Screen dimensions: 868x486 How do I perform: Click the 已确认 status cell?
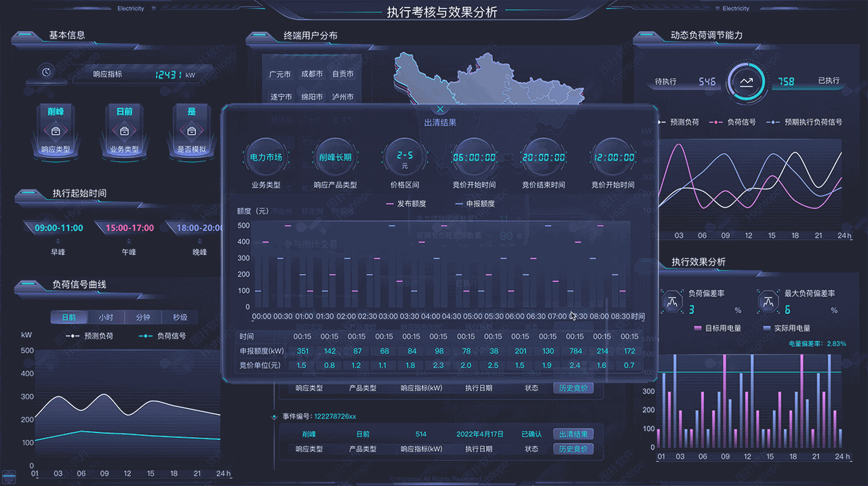coord(532,434)
